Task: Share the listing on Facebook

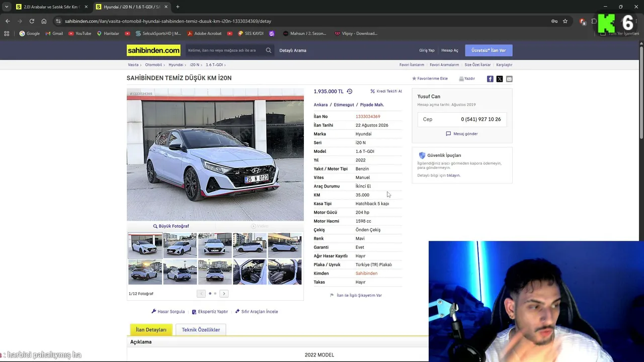Action: (490, 79)
